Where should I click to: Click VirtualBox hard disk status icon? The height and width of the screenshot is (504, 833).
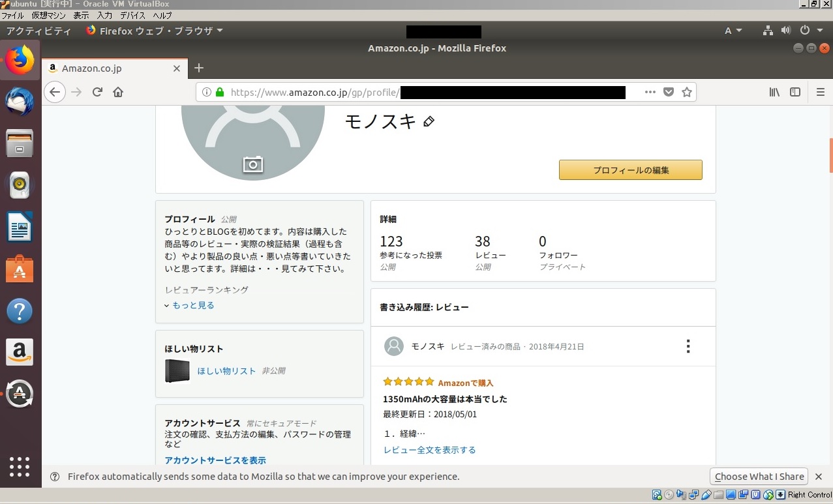(657, 495)
